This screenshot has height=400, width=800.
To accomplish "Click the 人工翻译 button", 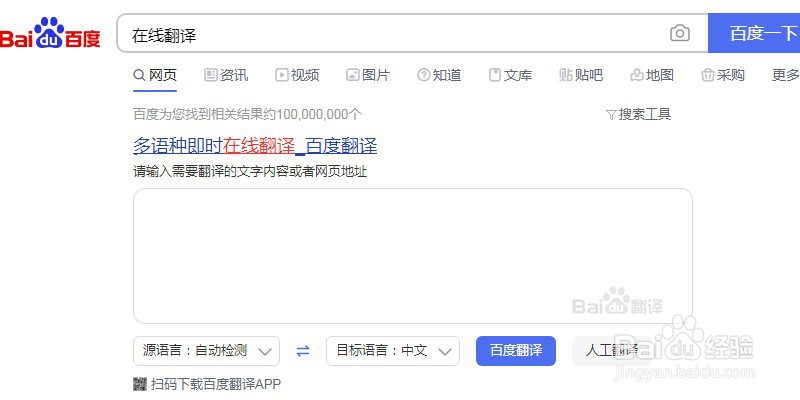I will pyautogui.click(x=611, y=351).
